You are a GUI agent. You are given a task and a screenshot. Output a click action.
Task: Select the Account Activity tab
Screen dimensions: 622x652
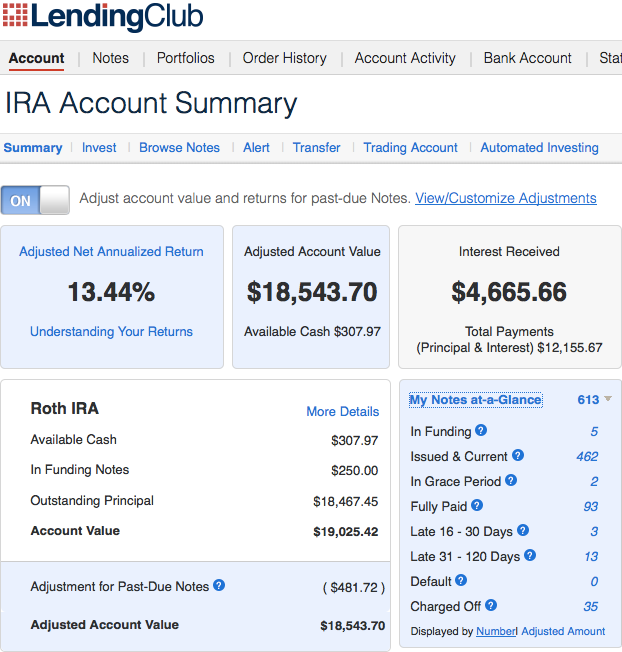click(x=405, y=58)
